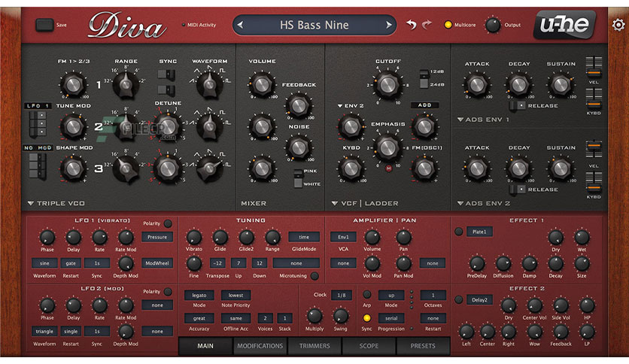Viewport: 629px width, 364px height.
Task: Click the Save button
Action: [x=44, y=25]
